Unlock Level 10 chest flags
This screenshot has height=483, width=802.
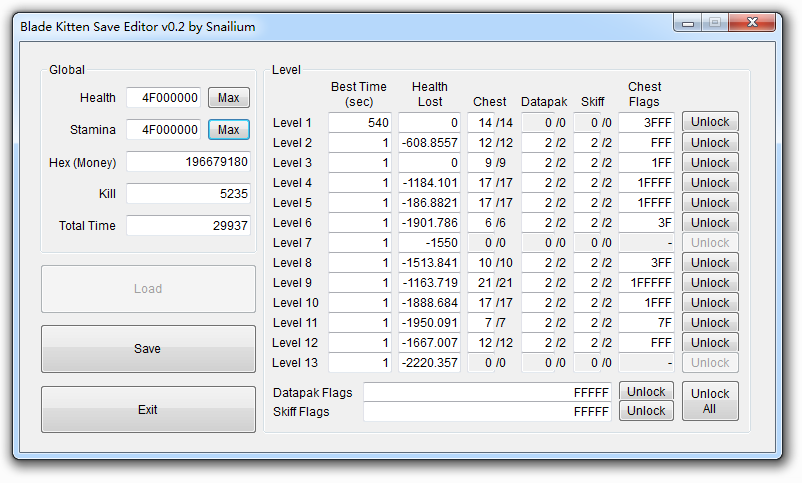[710, 303]
